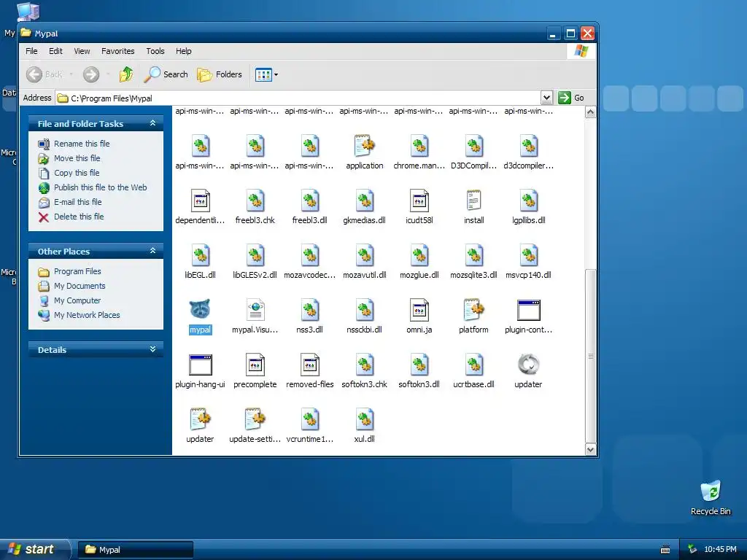Click E-mail this file link

(77, 202)
